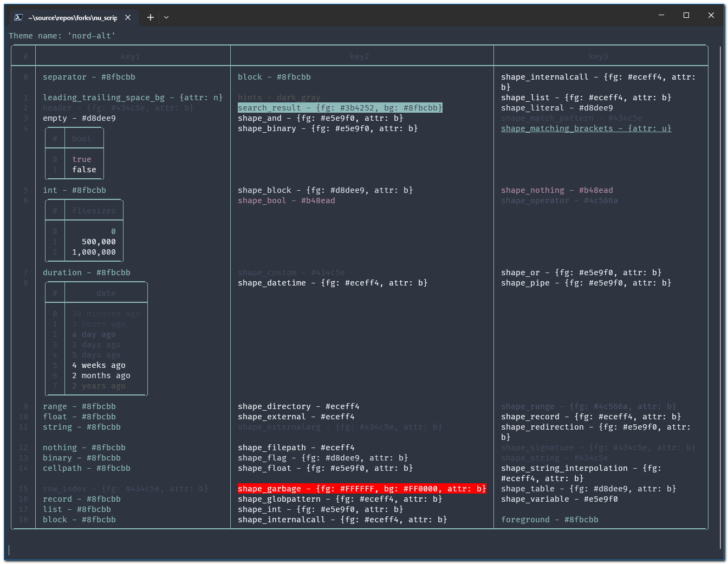The image size is (728, 564).
Task: Click 'shape_filepath - #eceff4' entry
Action: pos(296,448)
